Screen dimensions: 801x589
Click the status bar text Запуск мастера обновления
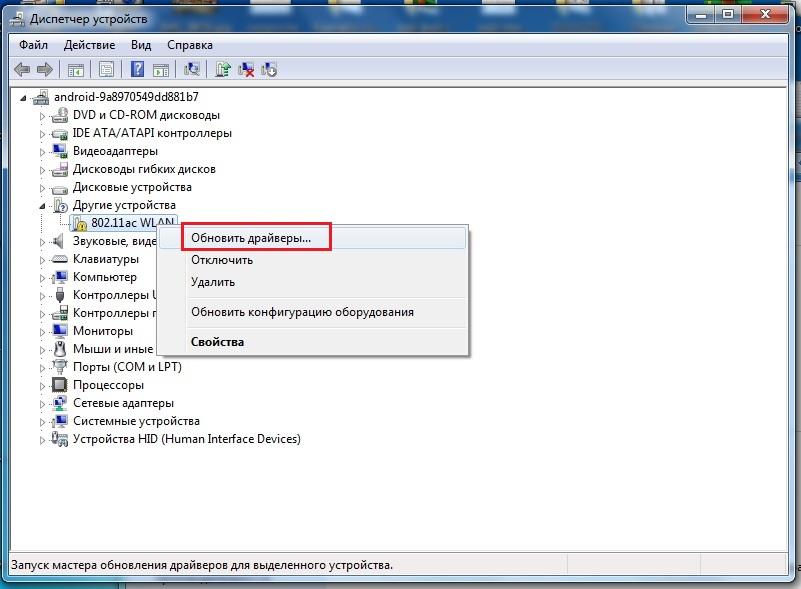tap(202, 565)
